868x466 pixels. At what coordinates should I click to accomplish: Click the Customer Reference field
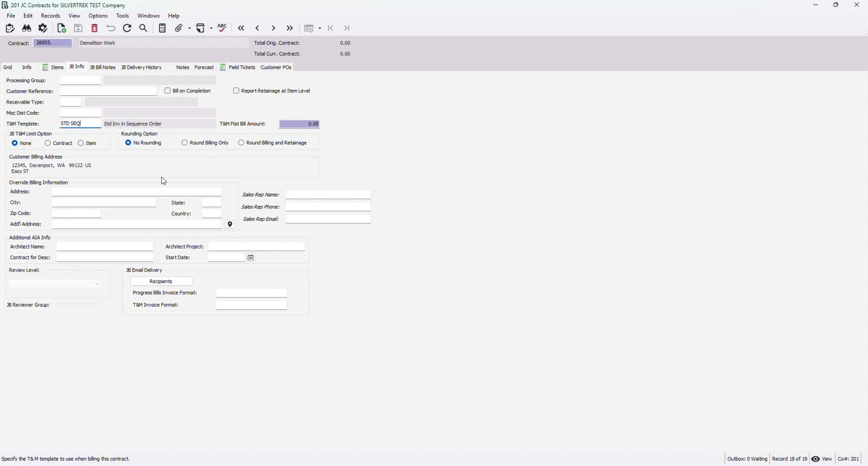click(x=108, y=91)
